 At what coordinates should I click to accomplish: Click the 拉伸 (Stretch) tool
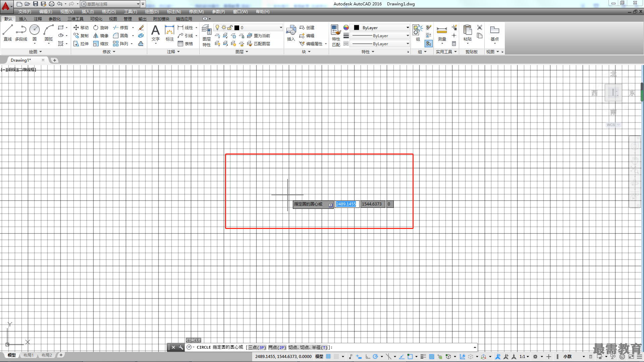point(81,44)
